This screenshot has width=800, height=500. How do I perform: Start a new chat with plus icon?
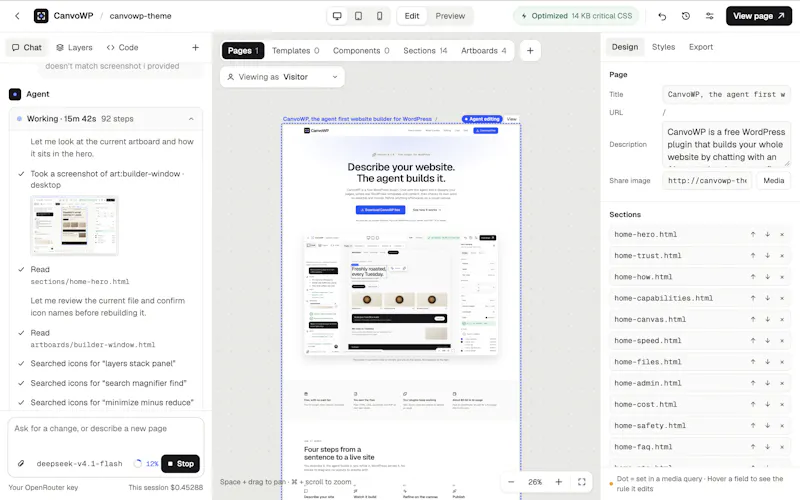tap(195, 47)
